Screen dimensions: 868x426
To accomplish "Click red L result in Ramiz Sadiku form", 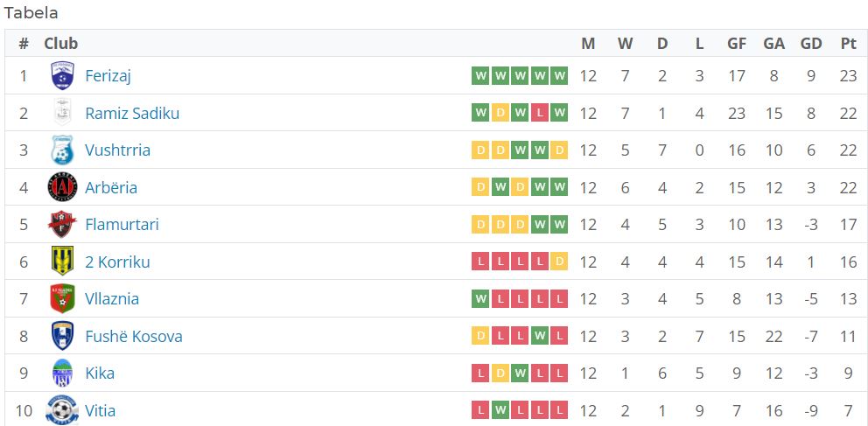I will coord(540,113).
